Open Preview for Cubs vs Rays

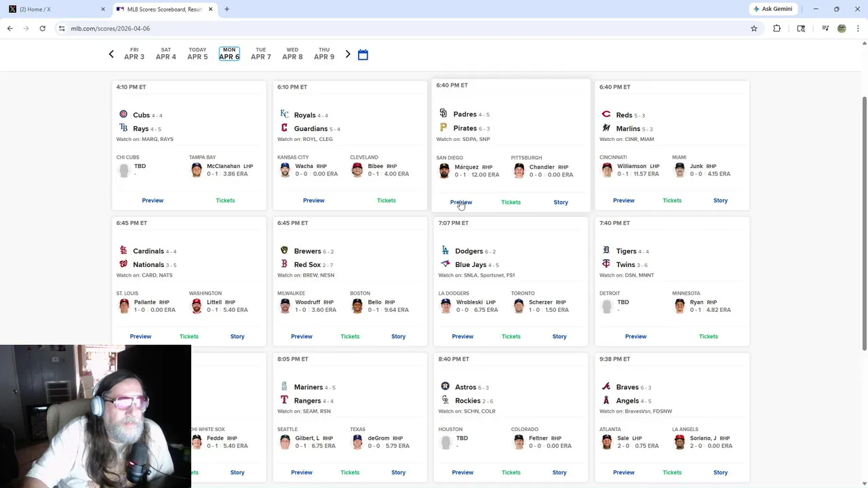point(153,201)
